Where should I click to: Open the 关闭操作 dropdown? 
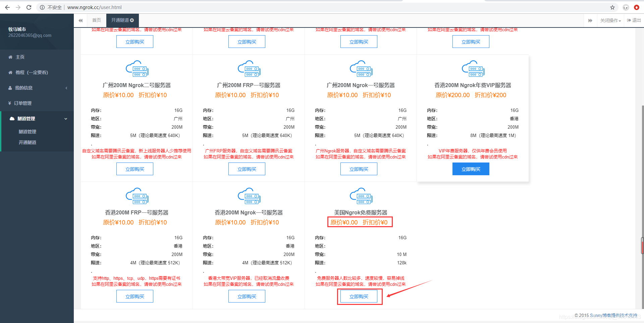(610, 20)
